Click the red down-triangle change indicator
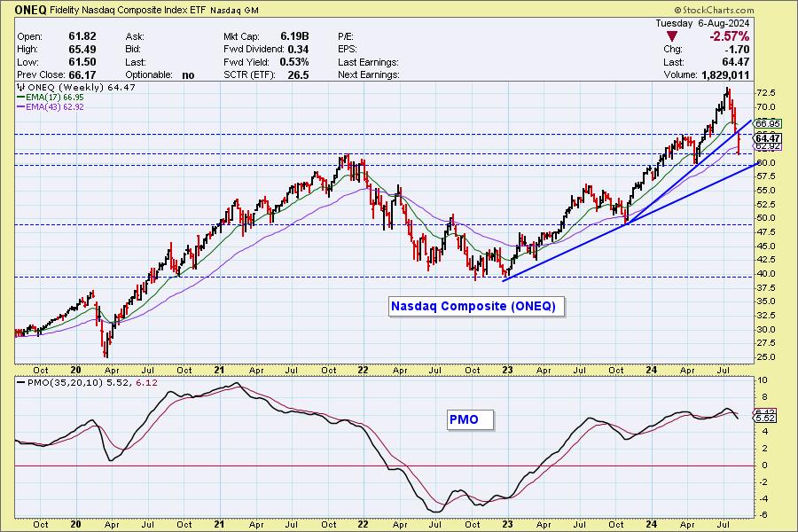This screenshot has height=532, width=798. point(672,36)
